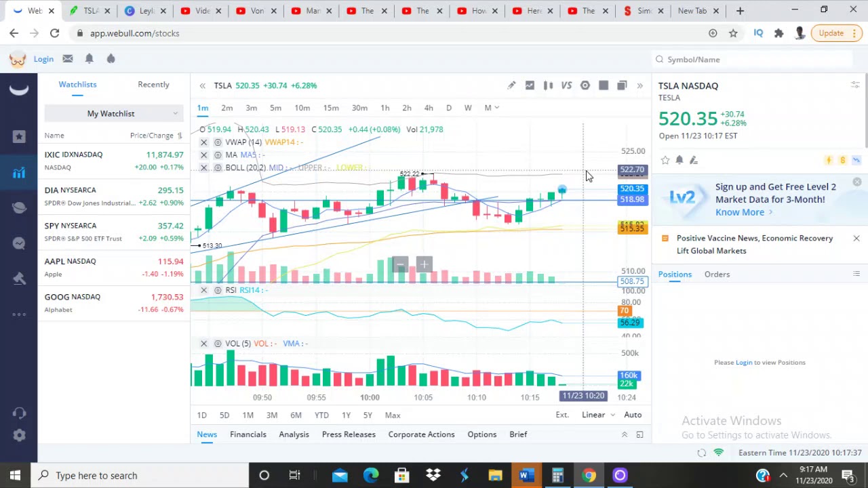
Task: Set a TSLA price alert bell
Action: tap(679, 160)
